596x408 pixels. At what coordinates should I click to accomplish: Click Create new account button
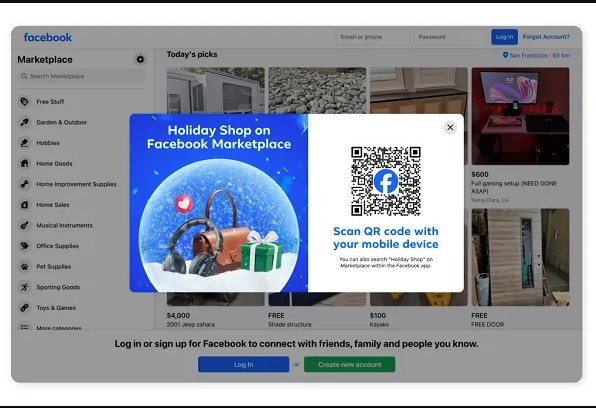point(349,364)
